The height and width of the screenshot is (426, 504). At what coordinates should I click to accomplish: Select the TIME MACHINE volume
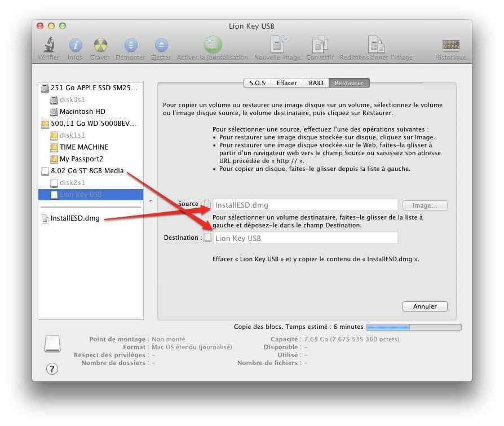click(x=91, y=147)
